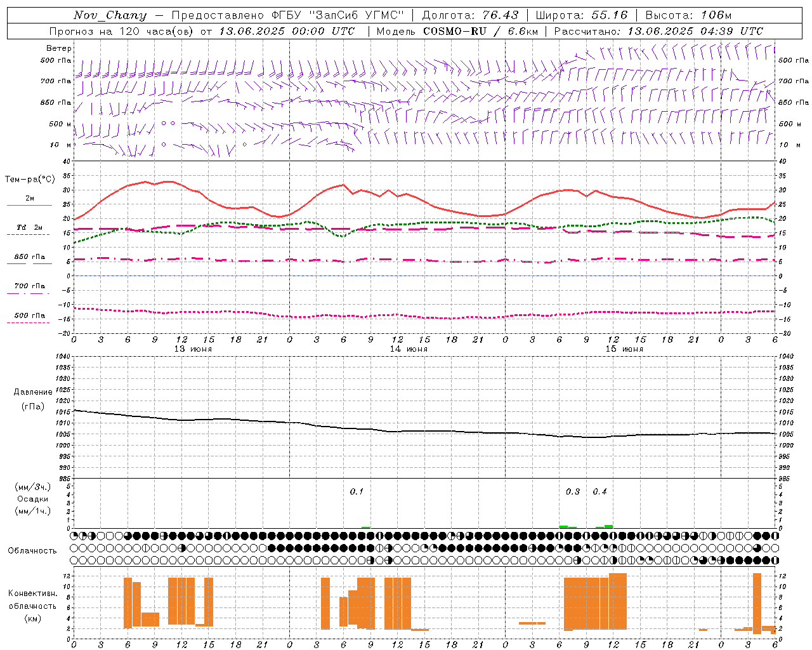The image size is (812, 650).
Task: Click the 0.4 precipitation amount
Action: pyautogui.click(x=599, y=492)
